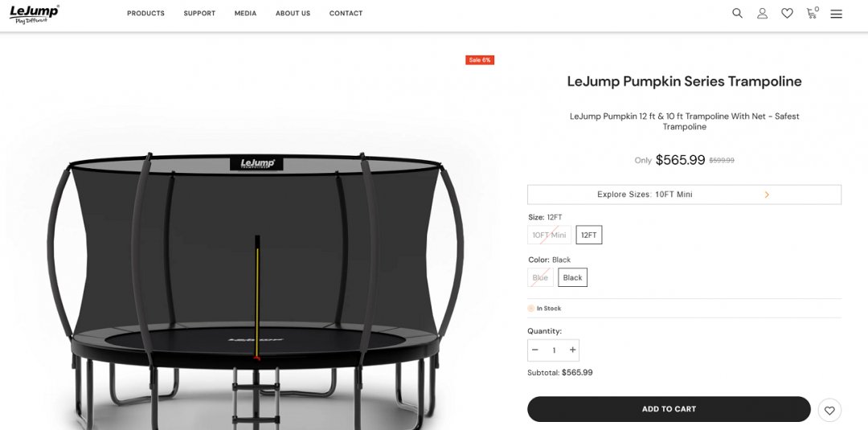Open the shopping cart icon

click(x=812, y=13)
